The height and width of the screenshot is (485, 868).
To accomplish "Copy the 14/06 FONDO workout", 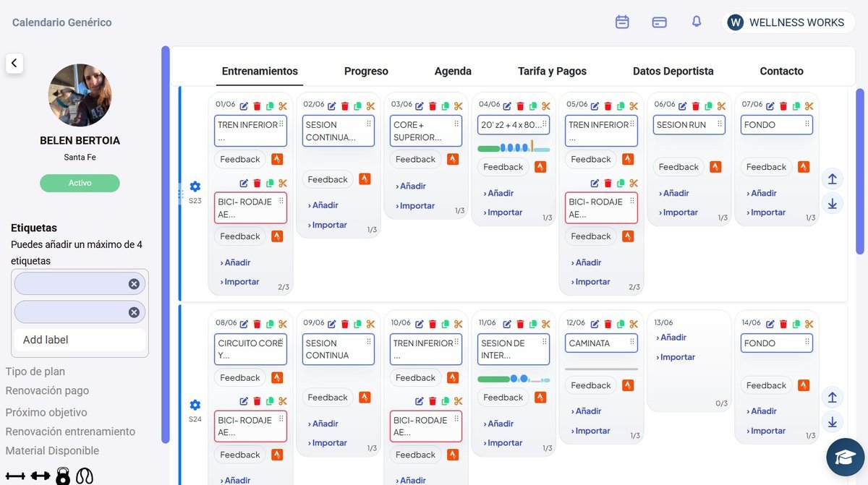I will click(x=796, y=325).
